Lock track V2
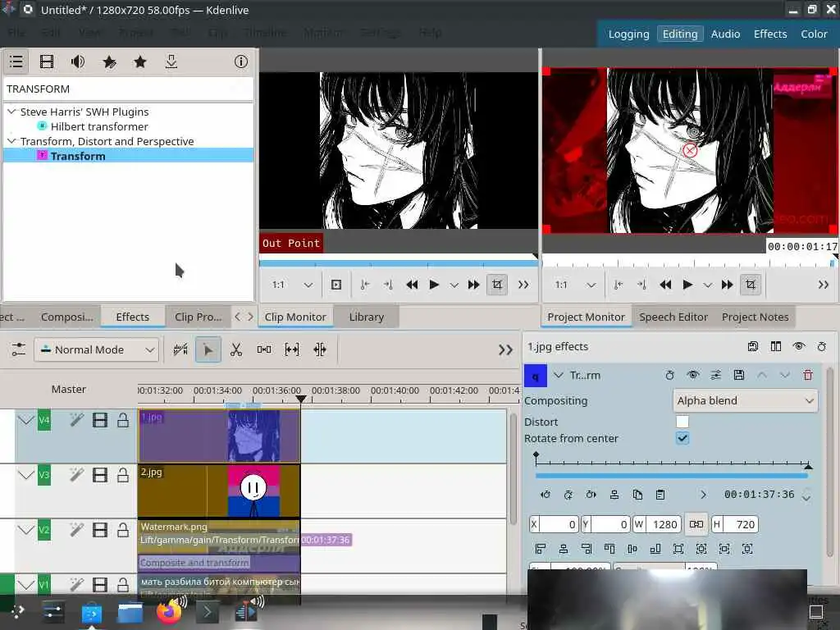Image resolution: width=840 pixels, height=630 pixels. click(x=123, y=531)
